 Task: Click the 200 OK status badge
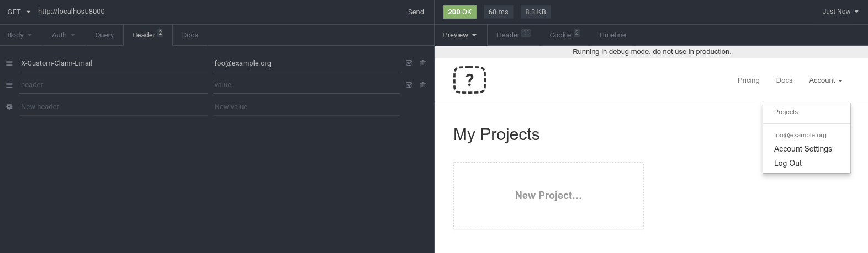(460, 12)
